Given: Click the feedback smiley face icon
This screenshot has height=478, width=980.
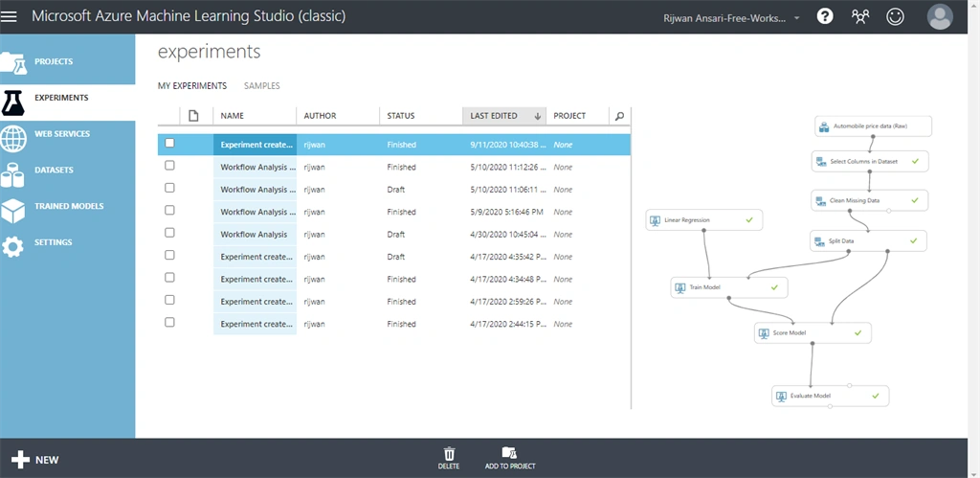Looking at the screenshot, I should 895,17.
